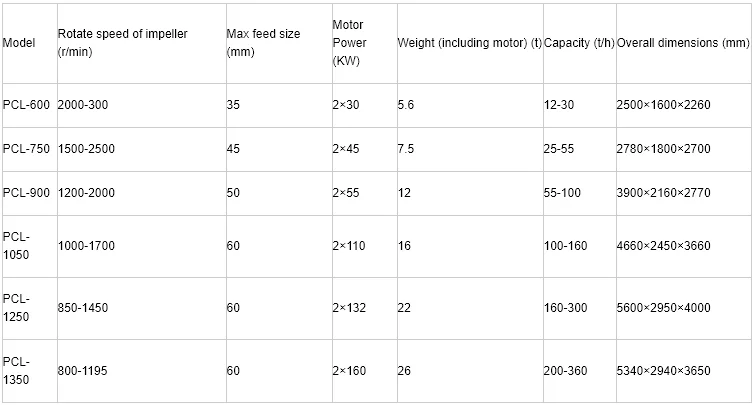Select the Weight (including motor) header

pyautogui.click(x=470, y=43)
